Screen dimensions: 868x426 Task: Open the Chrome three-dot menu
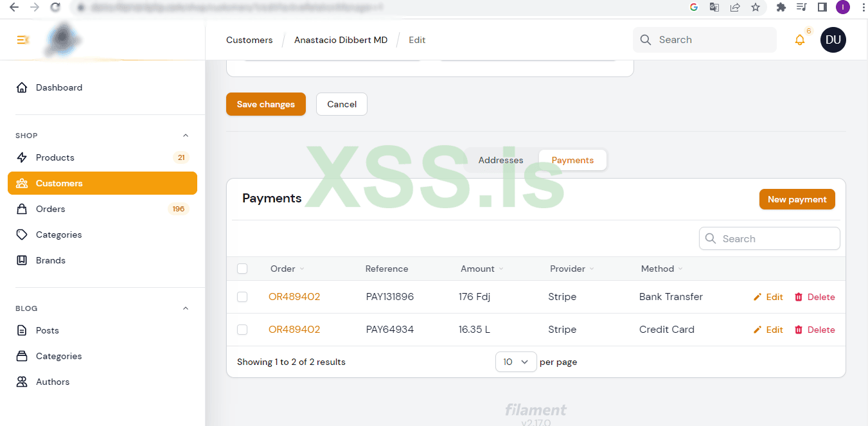(863, 7)
